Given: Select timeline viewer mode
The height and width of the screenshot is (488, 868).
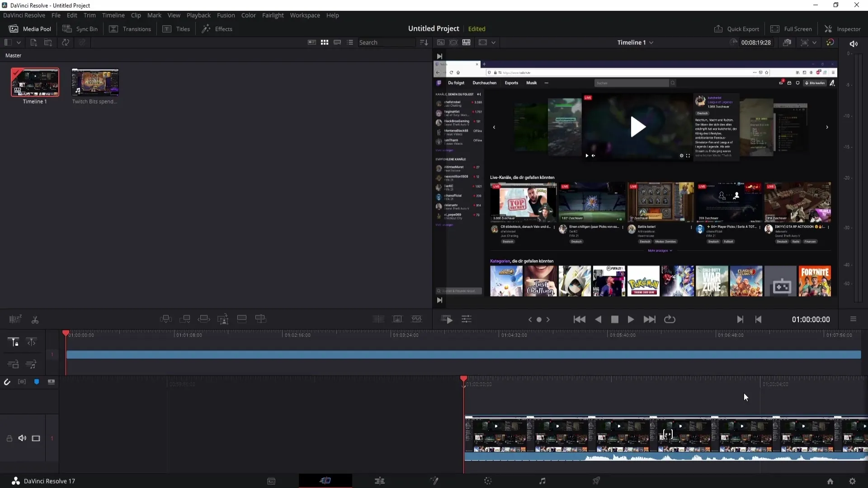Looking at the screenshot, I should (x=466, y=42).
